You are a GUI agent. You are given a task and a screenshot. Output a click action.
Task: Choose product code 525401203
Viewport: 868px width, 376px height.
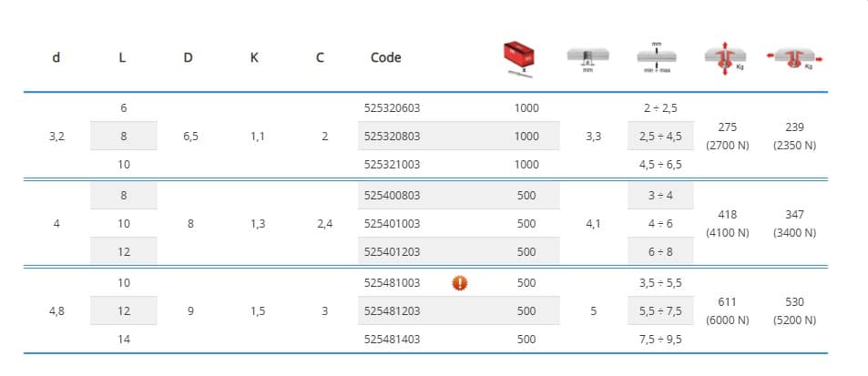392,252
